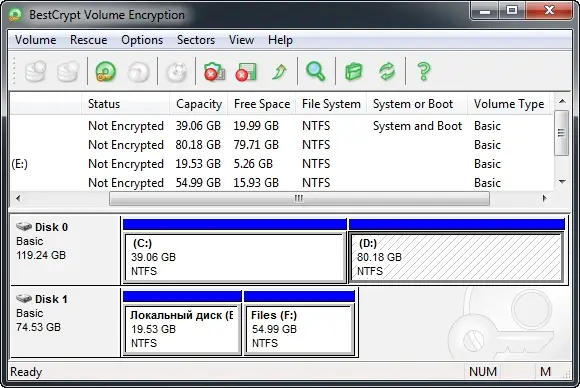The image size is (580, 388).
Task: Click the Disk 0 hard drive icon
Action: tap(24, 226)
